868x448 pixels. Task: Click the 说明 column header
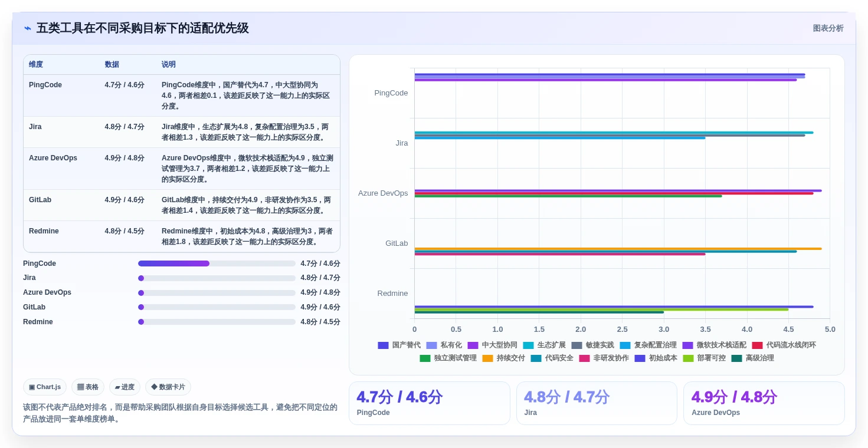click(x=169, y=65)
